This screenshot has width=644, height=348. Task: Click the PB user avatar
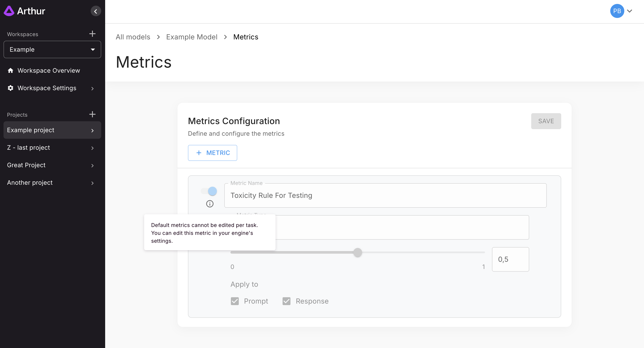coord(617,11)
